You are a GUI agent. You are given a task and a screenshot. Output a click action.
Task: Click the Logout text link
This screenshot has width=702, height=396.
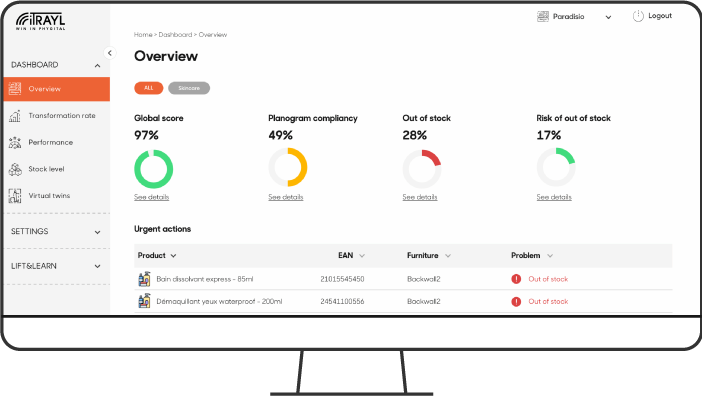coord(660,16)
